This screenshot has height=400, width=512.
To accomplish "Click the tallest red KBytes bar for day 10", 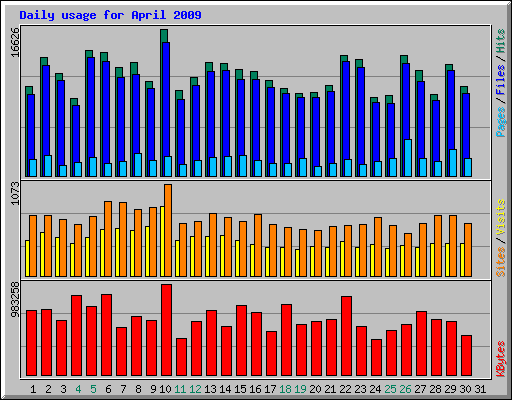I will click(166, 330).
